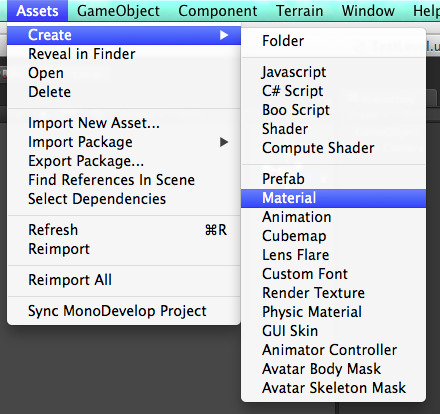This screenshot has width=440, height=414.
Task: Choose Reimport All
Action: coord(124,280)
